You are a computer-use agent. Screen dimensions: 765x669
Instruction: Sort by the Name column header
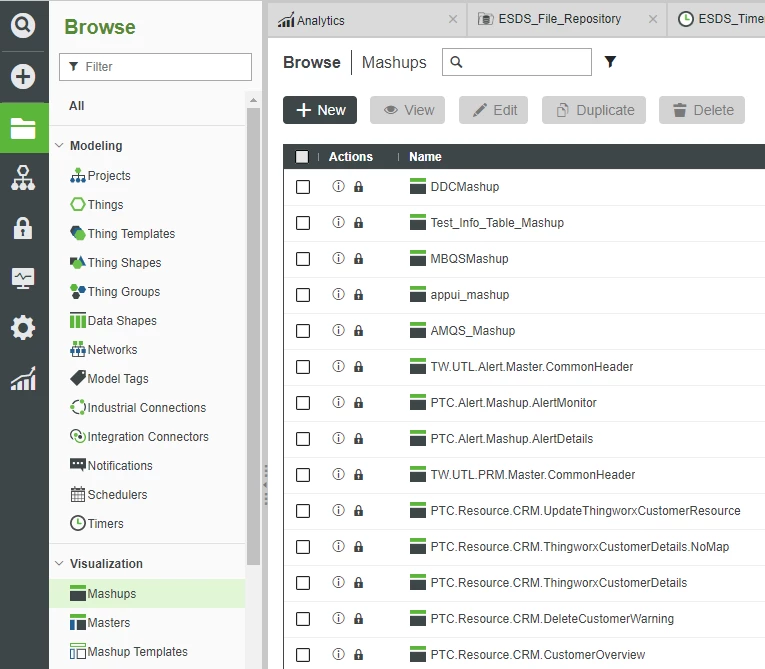pyautogui.click(x=425, y=157)
